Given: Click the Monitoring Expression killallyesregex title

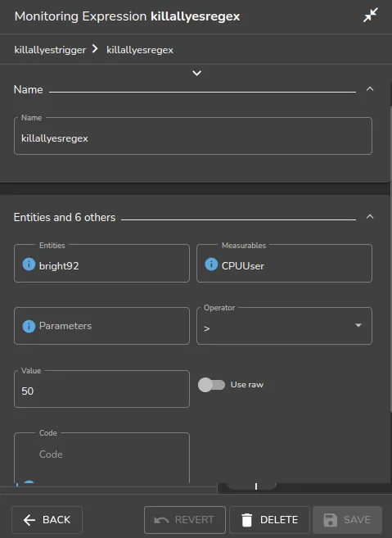Looking at the screenshot, I should coord(127,16).
